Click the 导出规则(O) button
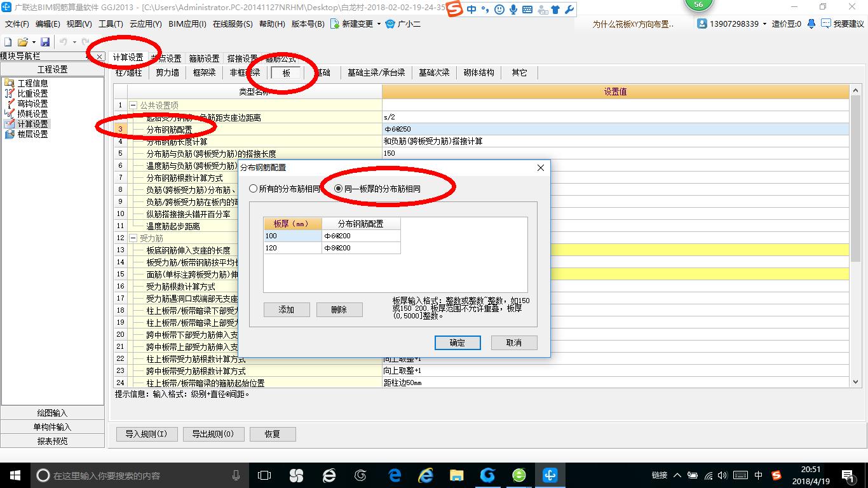The height and width of the screenshot is (488, 868). tap(213, 434)
